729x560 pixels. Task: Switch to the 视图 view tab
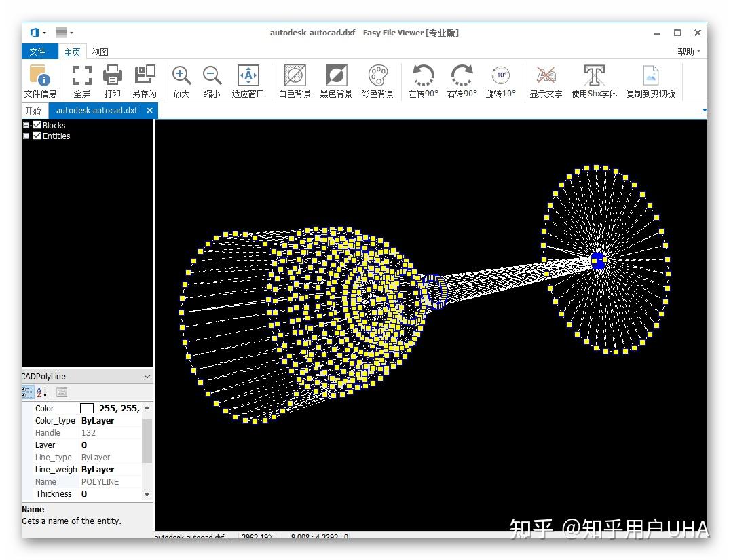click(x=100, y=52)
